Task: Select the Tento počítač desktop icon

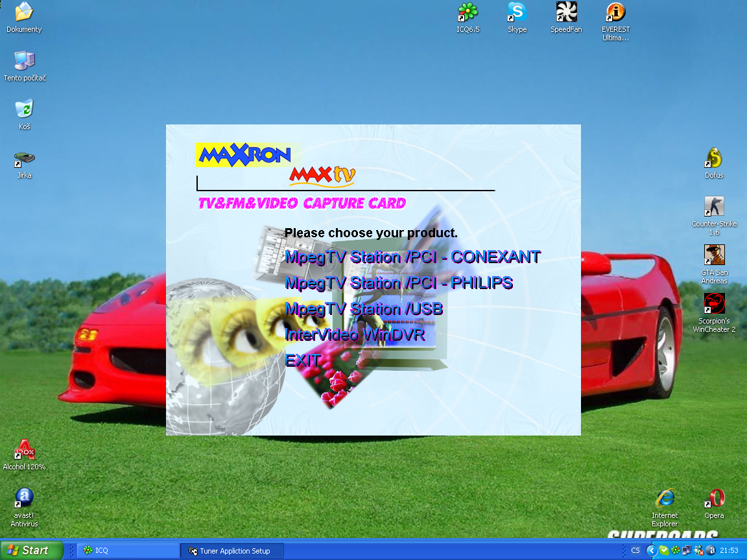Action: (x=24, y=66)
